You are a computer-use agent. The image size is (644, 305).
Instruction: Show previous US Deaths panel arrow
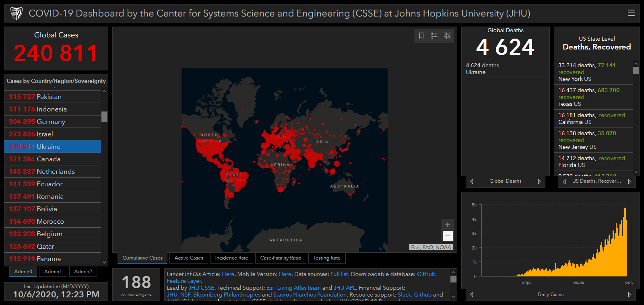point(564,181)
